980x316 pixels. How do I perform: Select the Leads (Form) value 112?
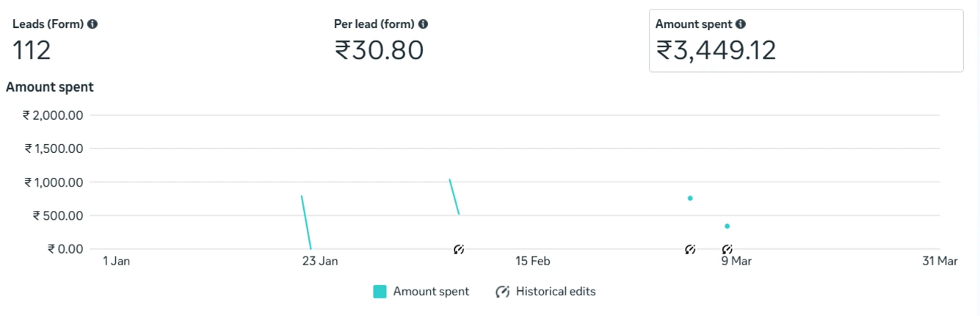pyautogui.click(x=32, y=51)
